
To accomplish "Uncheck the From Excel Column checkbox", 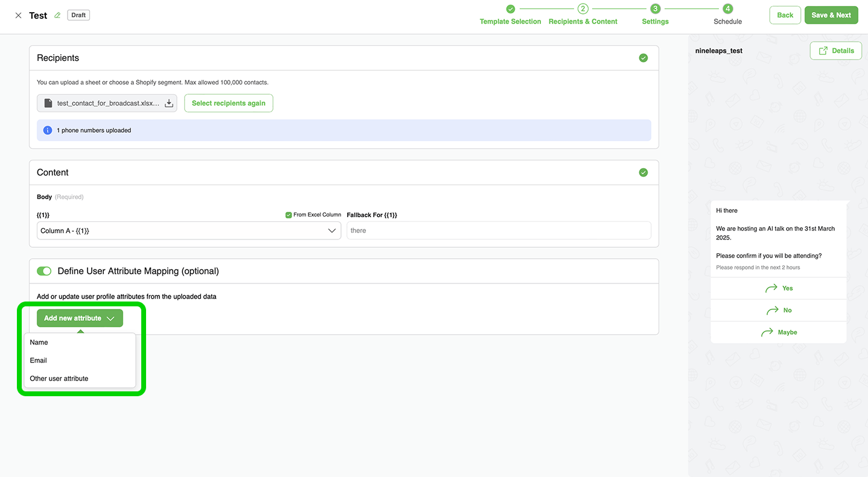I will (x=289, y=215).
